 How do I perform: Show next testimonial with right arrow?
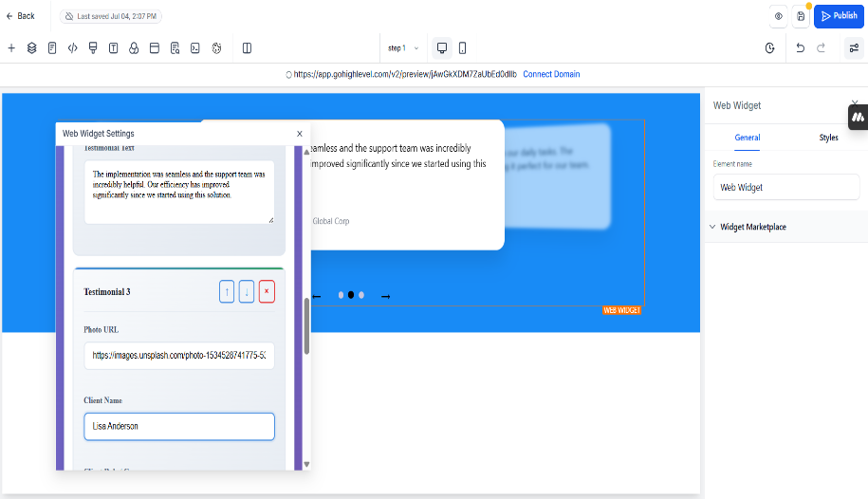(x=386, y=297)
